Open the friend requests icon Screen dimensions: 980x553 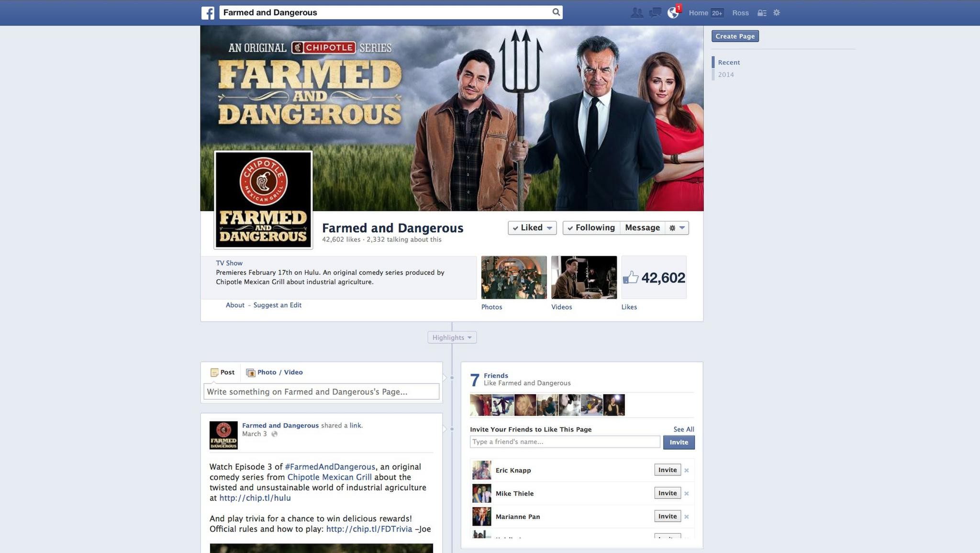pos(636,13)
